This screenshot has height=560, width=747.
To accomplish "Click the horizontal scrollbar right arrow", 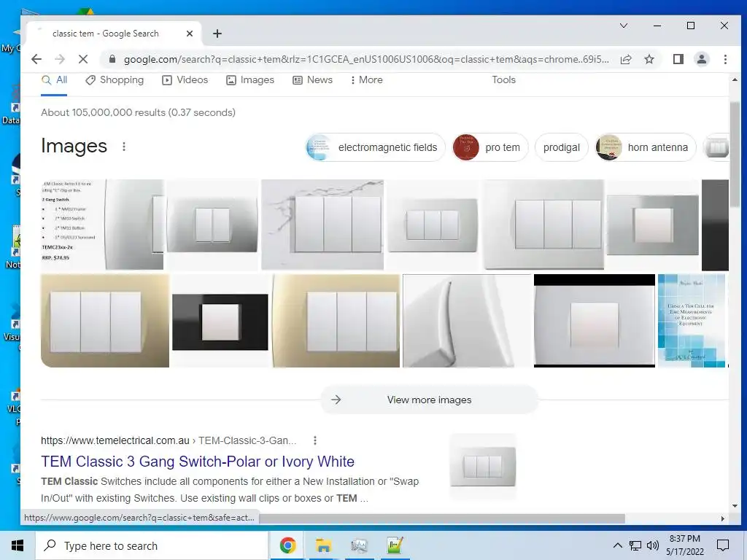I will click(x=723, y=518).
